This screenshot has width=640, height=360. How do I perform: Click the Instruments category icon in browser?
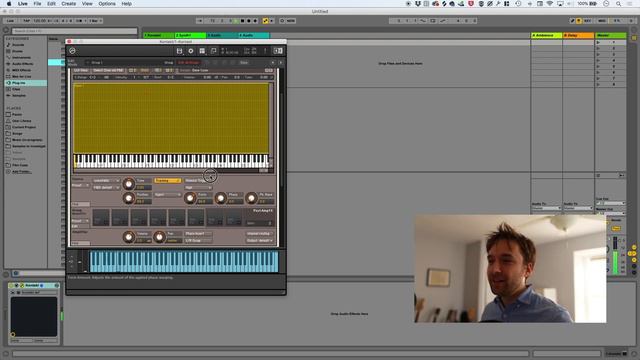pyautogui.click(x=9, y=58)
